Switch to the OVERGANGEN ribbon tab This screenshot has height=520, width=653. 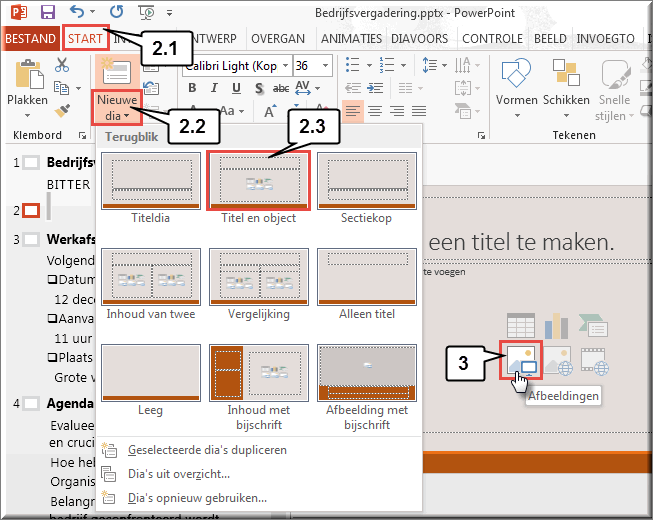pyautogui.click(x=278, y=39)
